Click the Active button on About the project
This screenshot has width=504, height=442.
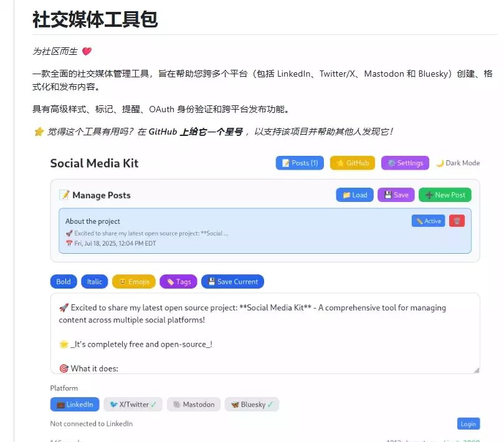428,221
